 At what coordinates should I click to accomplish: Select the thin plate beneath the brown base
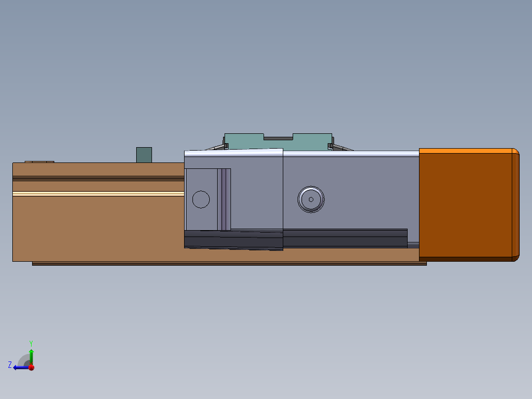pyautogui.click(x=229, y=264)
